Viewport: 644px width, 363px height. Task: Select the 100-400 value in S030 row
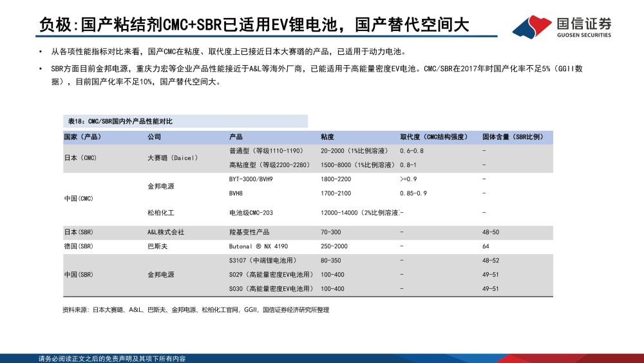click(x=332, y=289)
